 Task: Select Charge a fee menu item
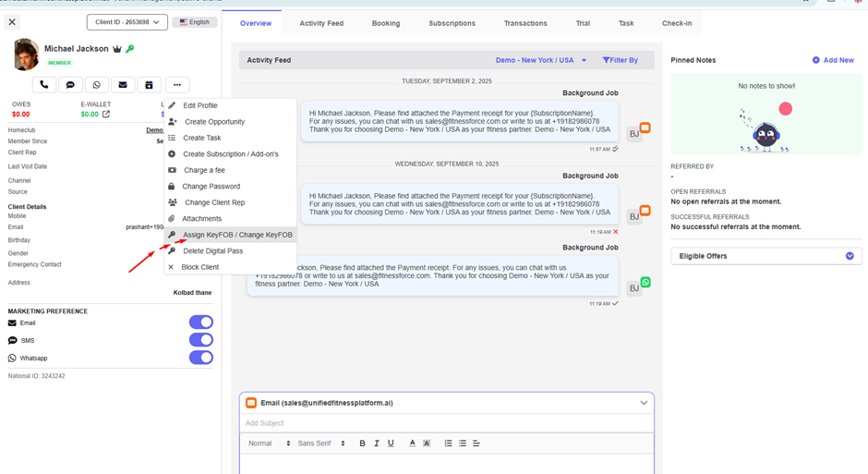pos(230,170)
